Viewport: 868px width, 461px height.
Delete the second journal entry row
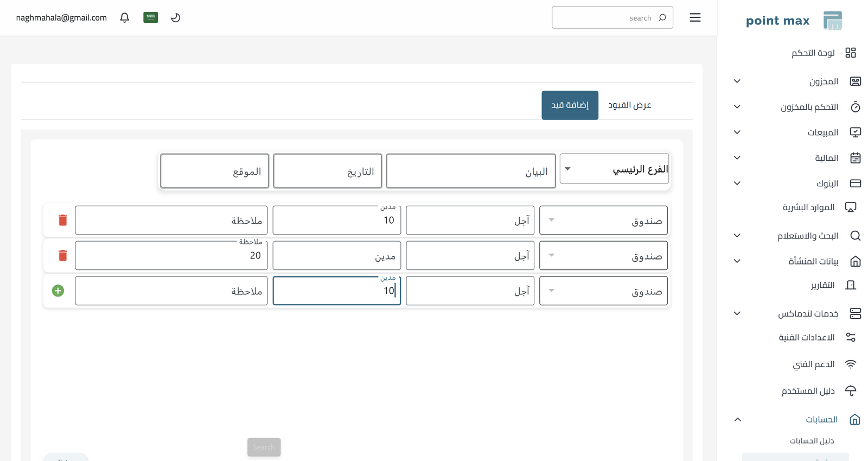click(x=63, y=255)
